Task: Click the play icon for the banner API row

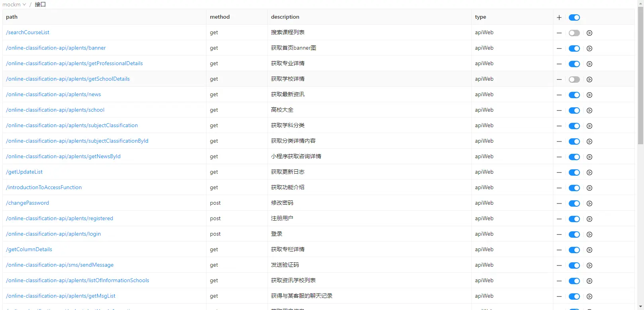Action: [x=589, y=48]
